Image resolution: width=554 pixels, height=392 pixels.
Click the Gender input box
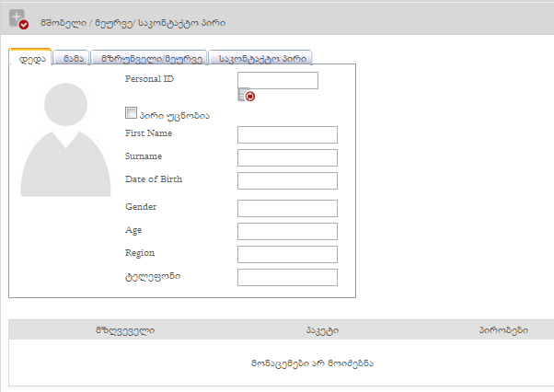click(x=287, y=208)
